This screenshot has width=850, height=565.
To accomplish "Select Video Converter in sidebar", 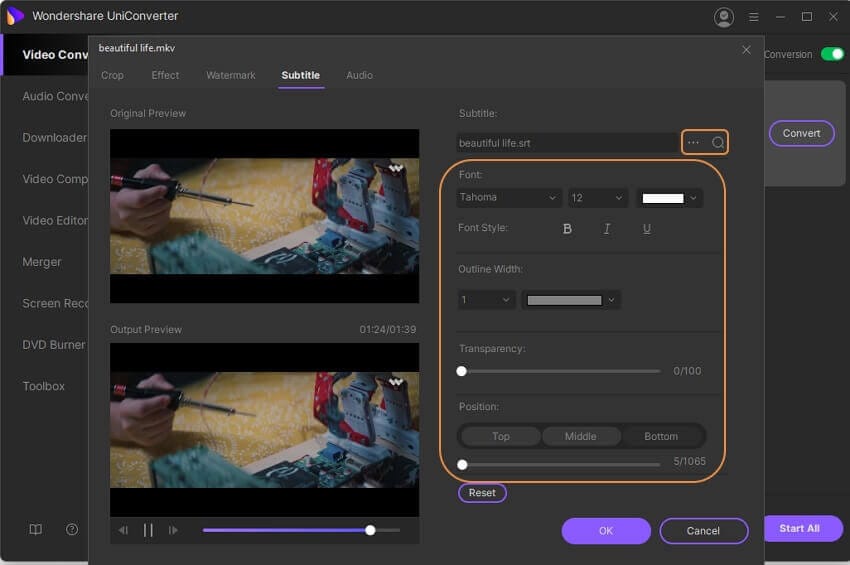I will [x=45, y=55].
